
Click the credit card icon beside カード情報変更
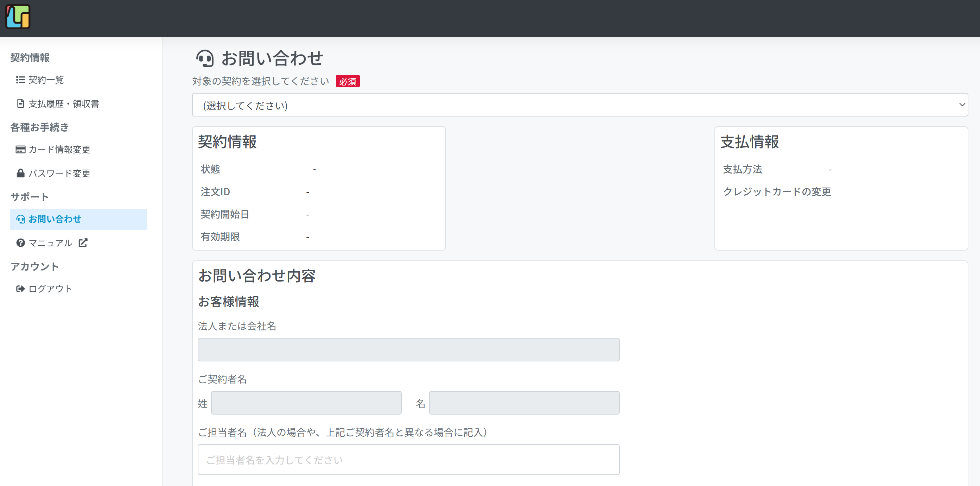pyautogui.click(x=20, y=149)
